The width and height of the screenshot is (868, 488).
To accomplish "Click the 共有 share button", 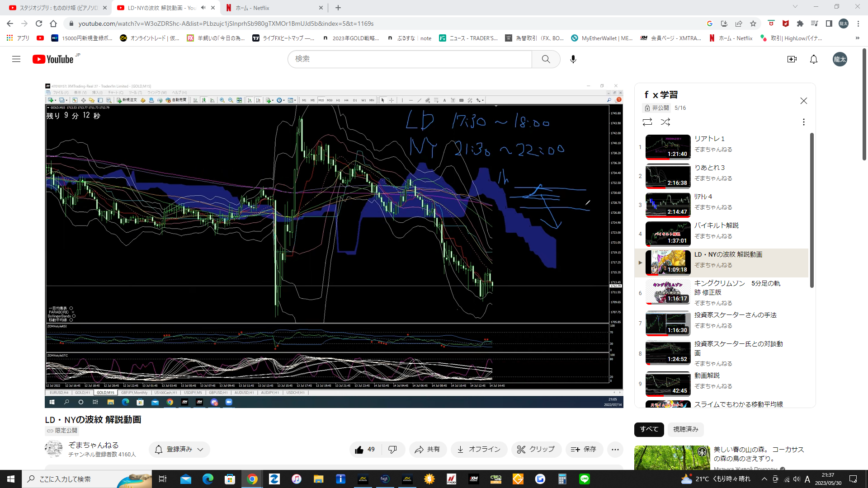I will tap(427, 449).
